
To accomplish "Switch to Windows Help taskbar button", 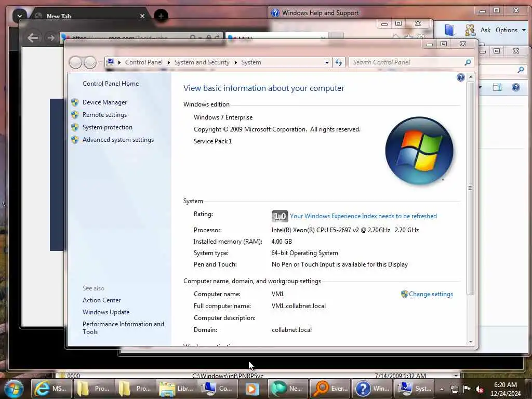I will [x=372, y=389].
